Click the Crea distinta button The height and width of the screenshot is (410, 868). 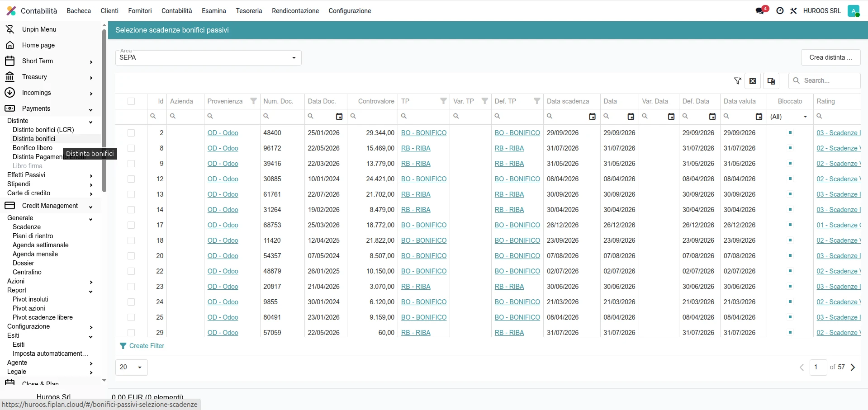coord(830,57)
